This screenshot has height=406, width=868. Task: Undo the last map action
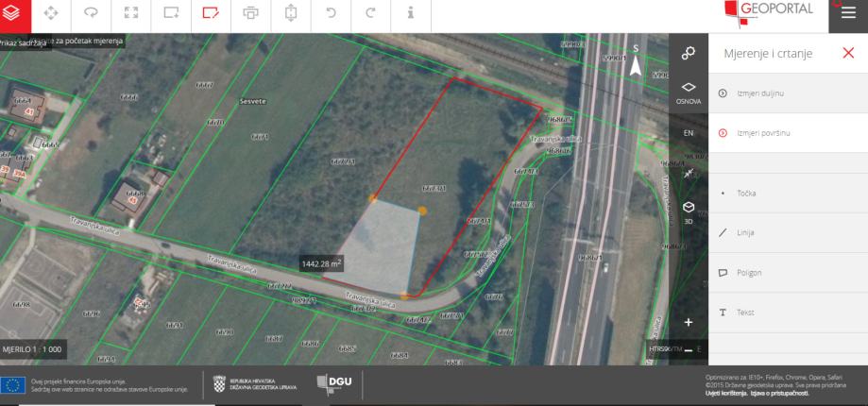(x=331, y=13)
